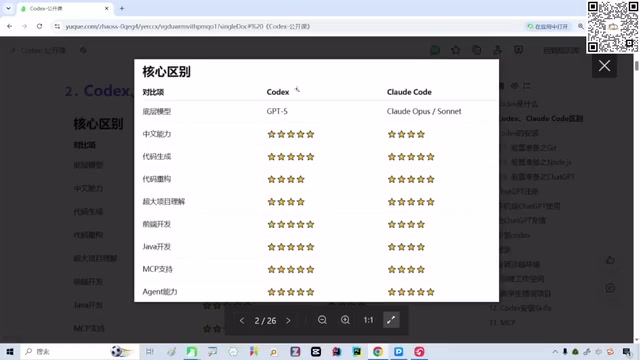Go back in browser history
This screenshot has width=640, height=360.
9,26
